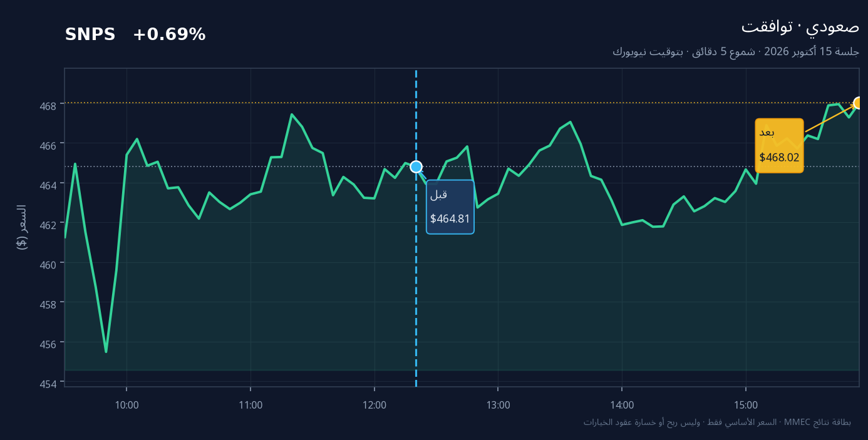Click the 15:00 time axis label
The image size is (868, 440).
coord(746,405)
